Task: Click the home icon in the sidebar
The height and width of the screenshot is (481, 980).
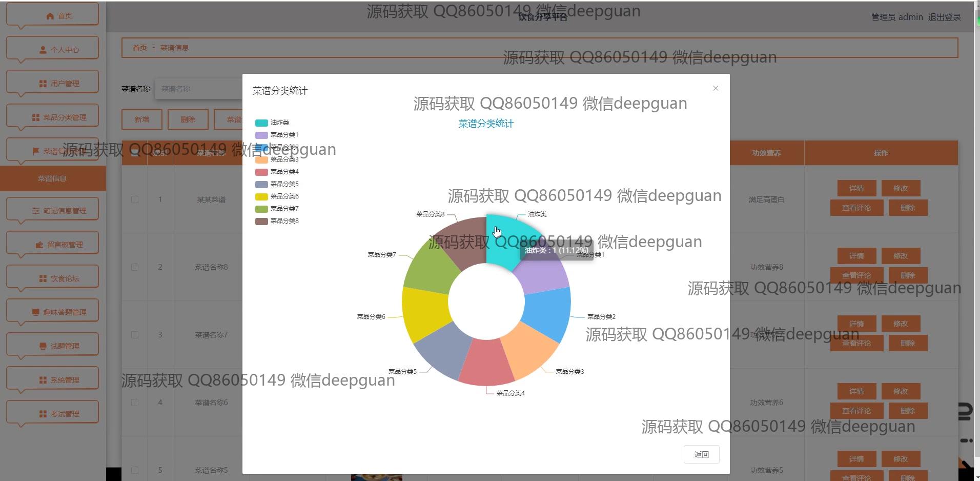Action: click(x=50, y=16)
